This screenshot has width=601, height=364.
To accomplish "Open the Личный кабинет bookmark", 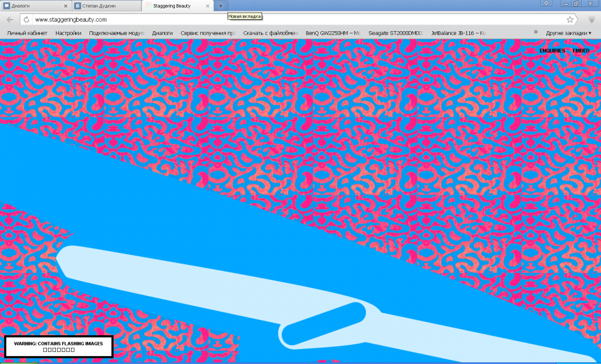I will [27, 33].
